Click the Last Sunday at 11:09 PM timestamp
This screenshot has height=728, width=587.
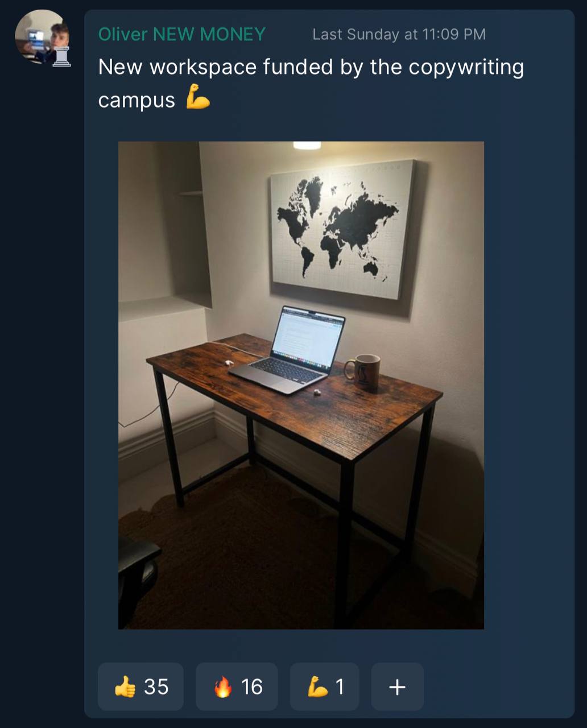click(399, 34)
